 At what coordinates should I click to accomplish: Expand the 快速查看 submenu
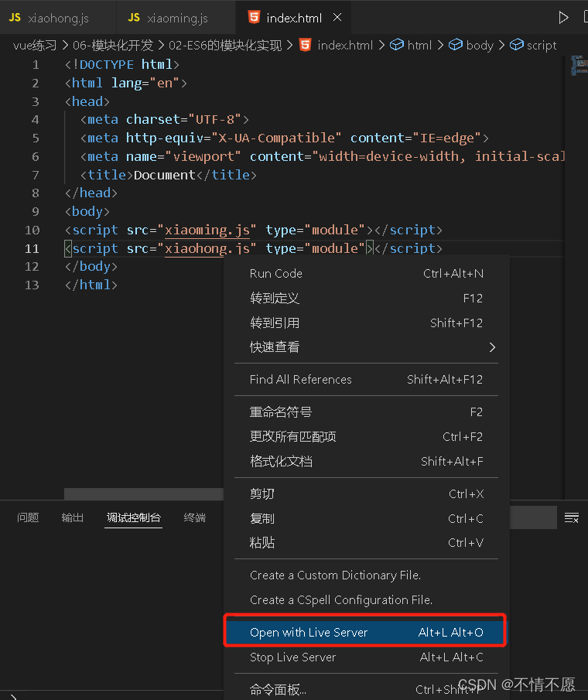366,347
